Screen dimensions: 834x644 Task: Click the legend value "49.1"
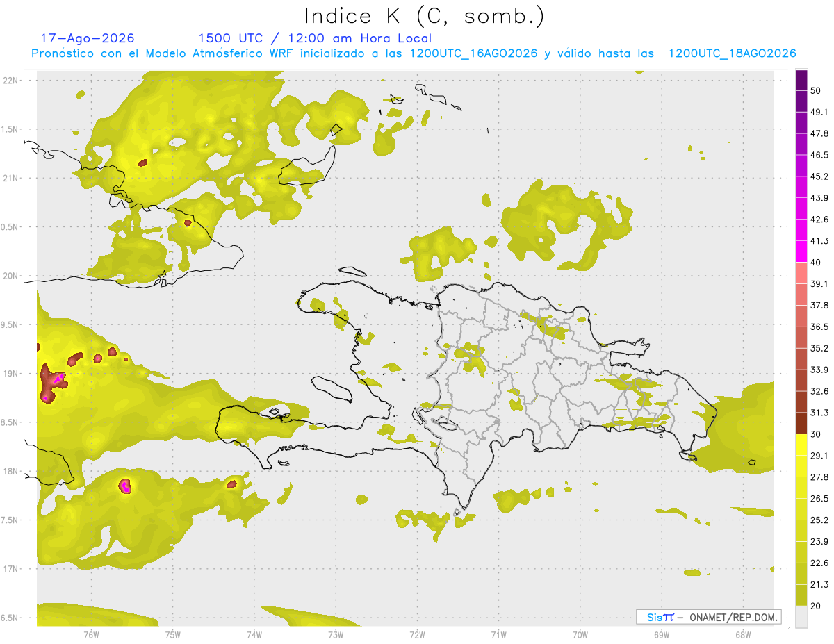819,112
